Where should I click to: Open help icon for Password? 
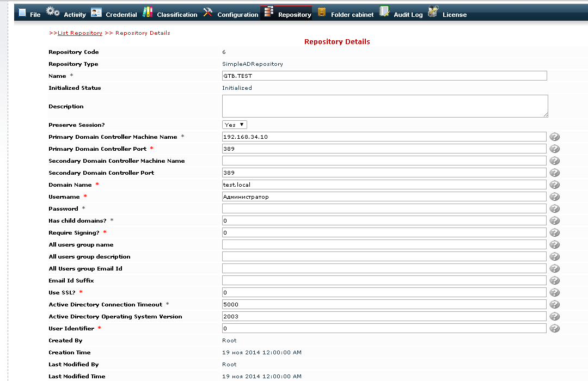coord(555,209)
